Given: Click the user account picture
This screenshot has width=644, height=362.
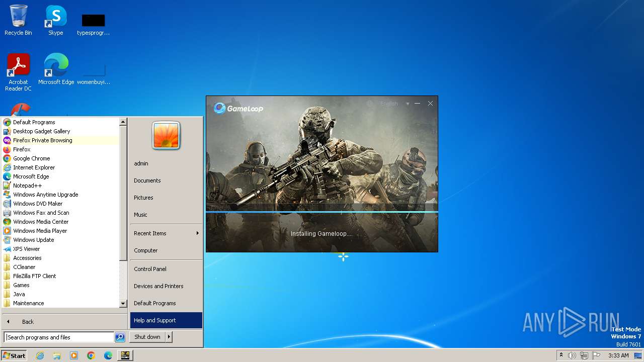Looking at the screenshot, I should pos(166,136).
